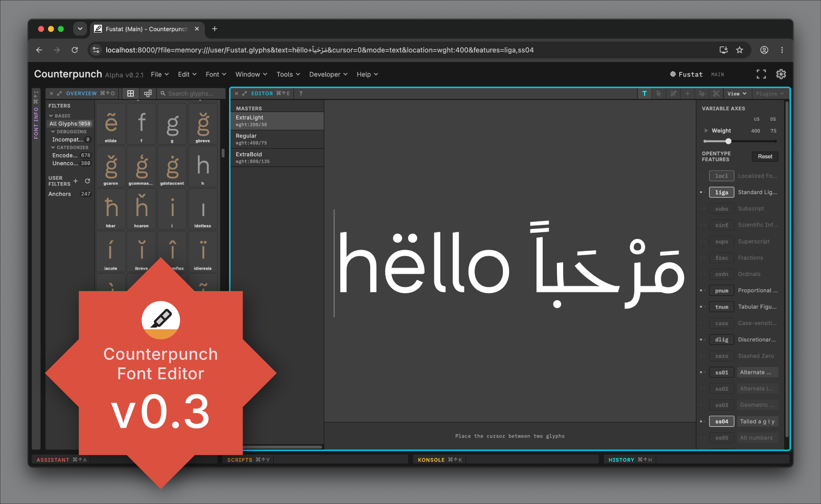The height and width of the screenshot is (504, 821).
Task: Go back in browser history
Action: (x=39, y=50)
